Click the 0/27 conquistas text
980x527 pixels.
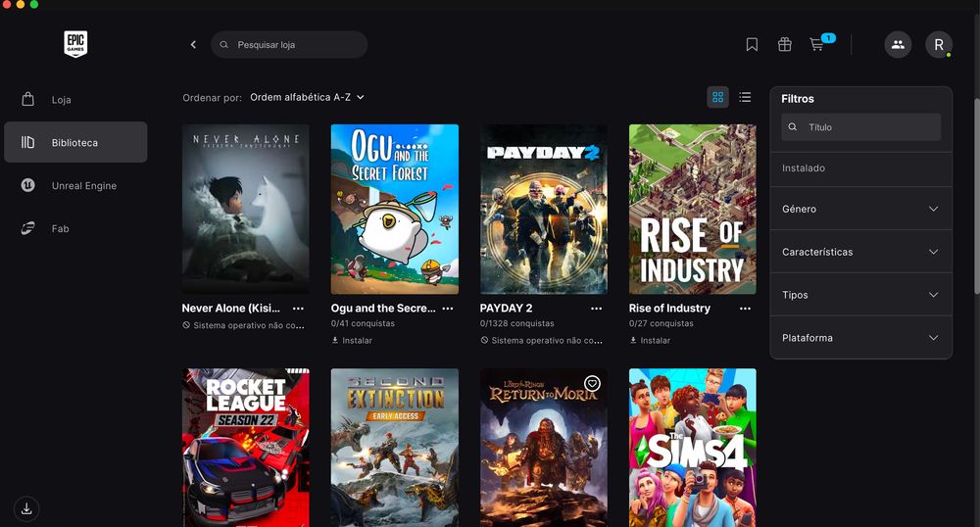tap(661, 323)
